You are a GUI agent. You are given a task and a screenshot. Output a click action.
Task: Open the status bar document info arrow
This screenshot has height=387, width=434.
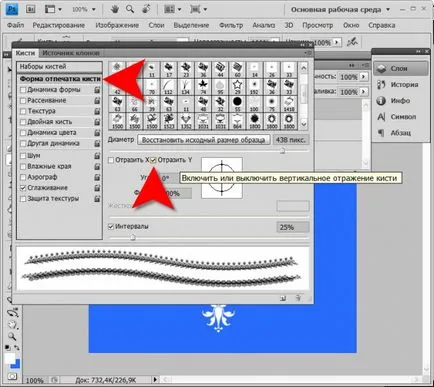point(155,379)
